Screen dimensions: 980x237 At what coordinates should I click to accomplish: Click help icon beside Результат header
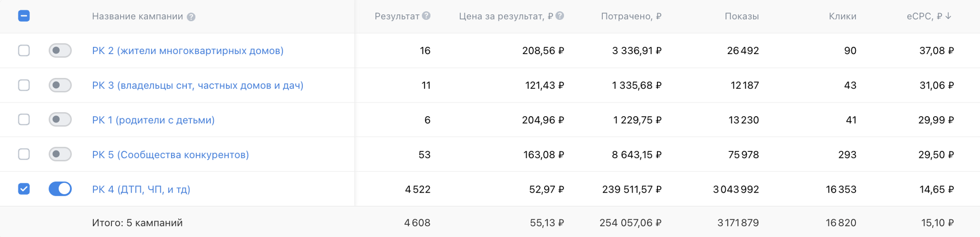426,16
